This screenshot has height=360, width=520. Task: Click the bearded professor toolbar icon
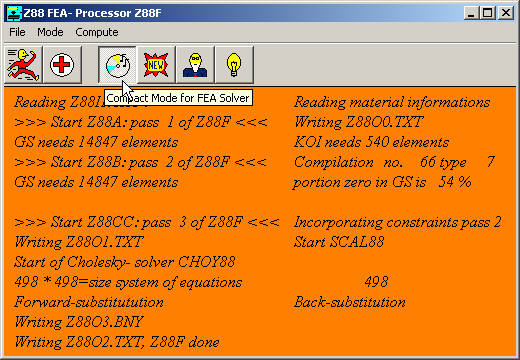(x=195, y=65)
